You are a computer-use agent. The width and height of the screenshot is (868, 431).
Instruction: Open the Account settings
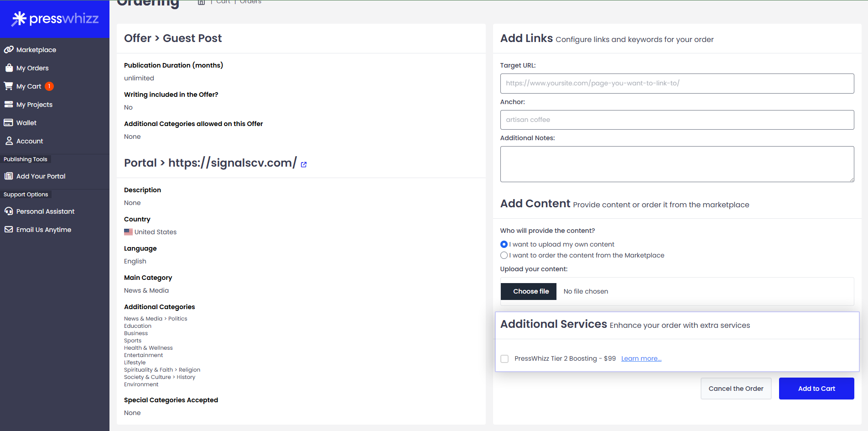click(x=29, y=141)
